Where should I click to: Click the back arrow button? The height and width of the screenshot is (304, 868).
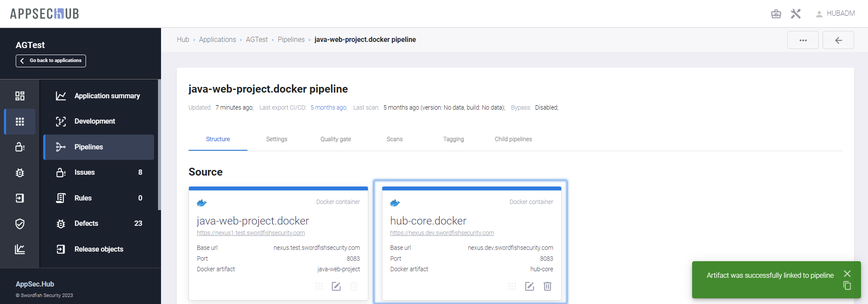pyautogui.click(x=838, y=40)
